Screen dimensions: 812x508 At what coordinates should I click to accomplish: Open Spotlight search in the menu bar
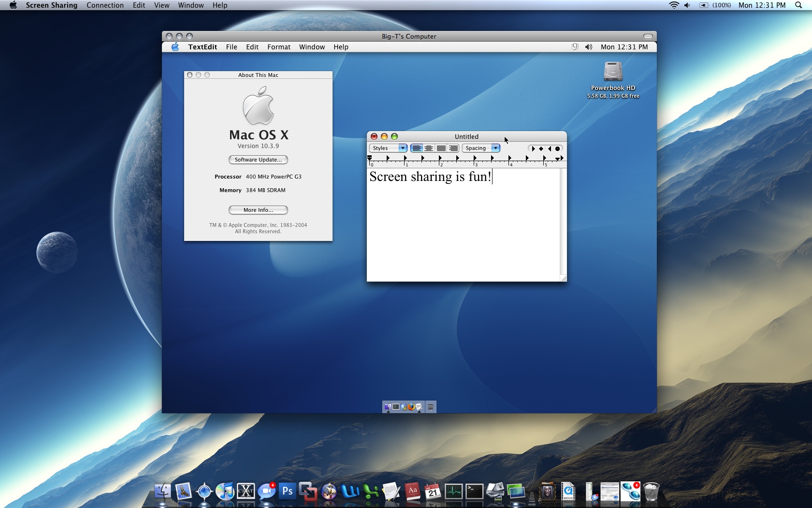point(798,5)
